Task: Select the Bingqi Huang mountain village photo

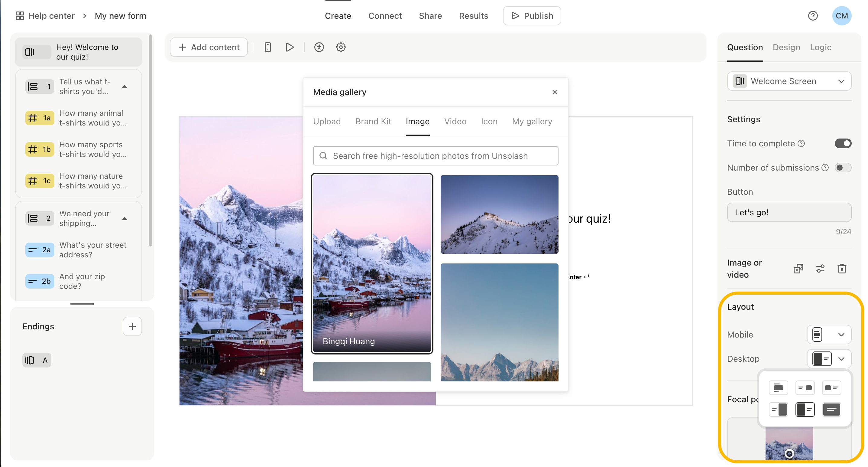Action: 372,264
